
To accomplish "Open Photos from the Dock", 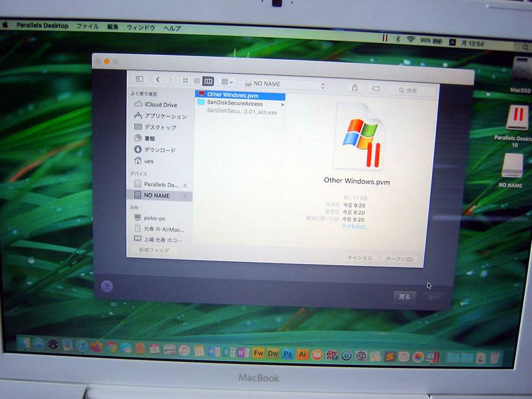I will tap(418, 357).
